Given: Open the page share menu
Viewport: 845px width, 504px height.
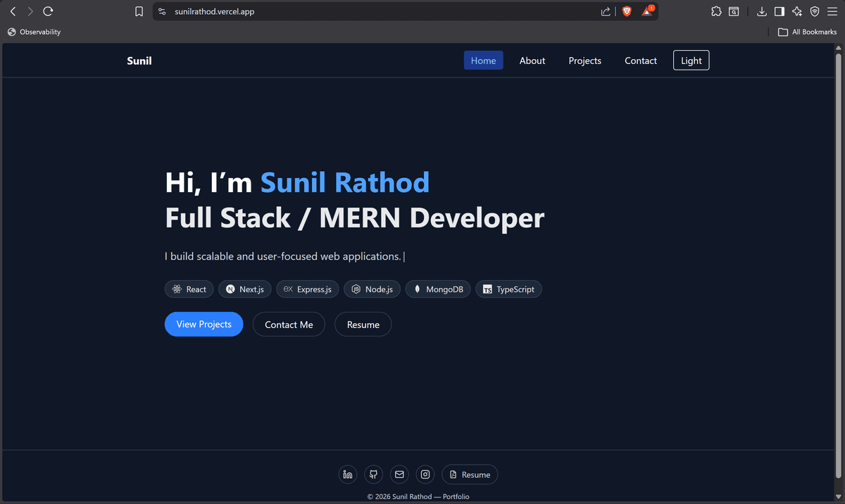Looking at the screenshot, I should coord(605,11).
